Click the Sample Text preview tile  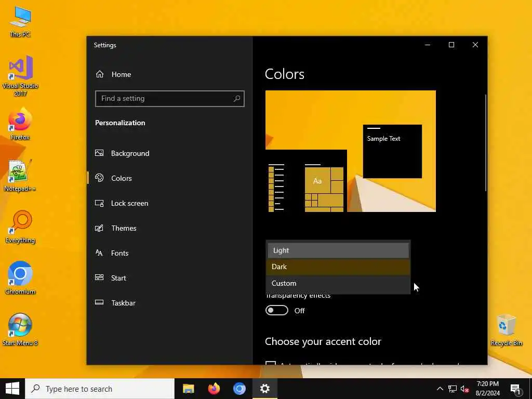click(393, 151)
